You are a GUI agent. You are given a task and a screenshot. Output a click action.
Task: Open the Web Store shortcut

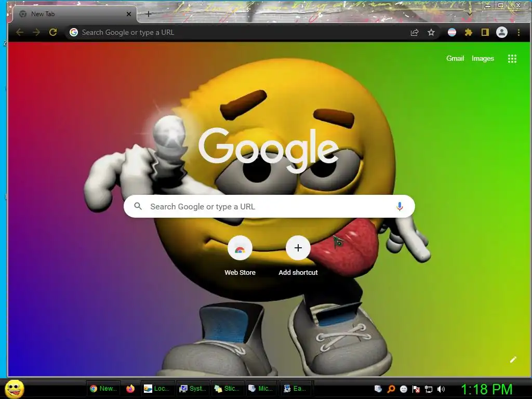pyautogui.click(x=240, y=256)
